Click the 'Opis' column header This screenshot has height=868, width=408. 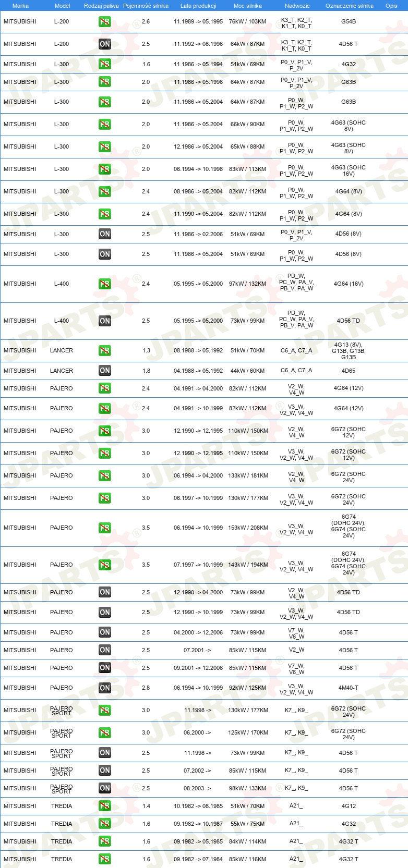pyautogui.click(x=391, y=6)
